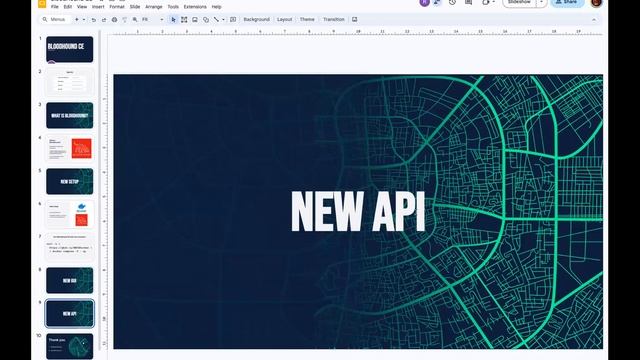
Task: Click the NEW API title text on slide
Action: click(x=358, y=211)
